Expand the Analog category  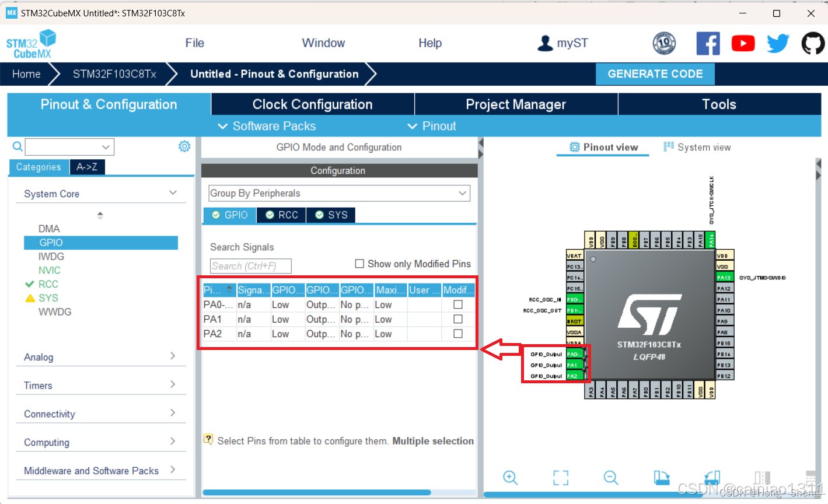[173, 356]
